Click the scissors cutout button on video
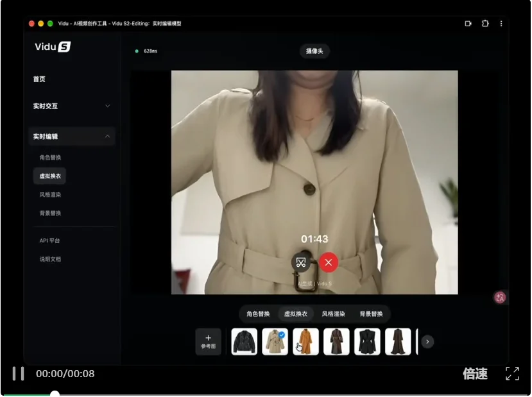 point(301,262)
